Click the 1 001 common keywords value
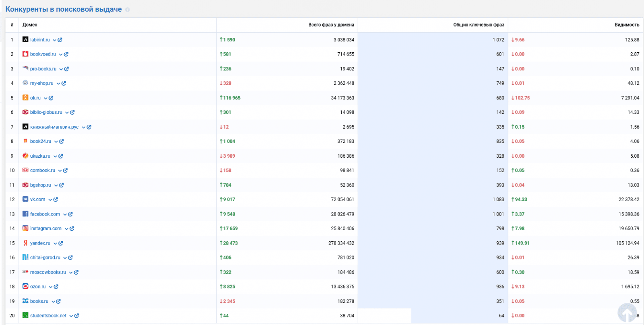Viewport: 644px width, 325px height. (x=498, y=214)
